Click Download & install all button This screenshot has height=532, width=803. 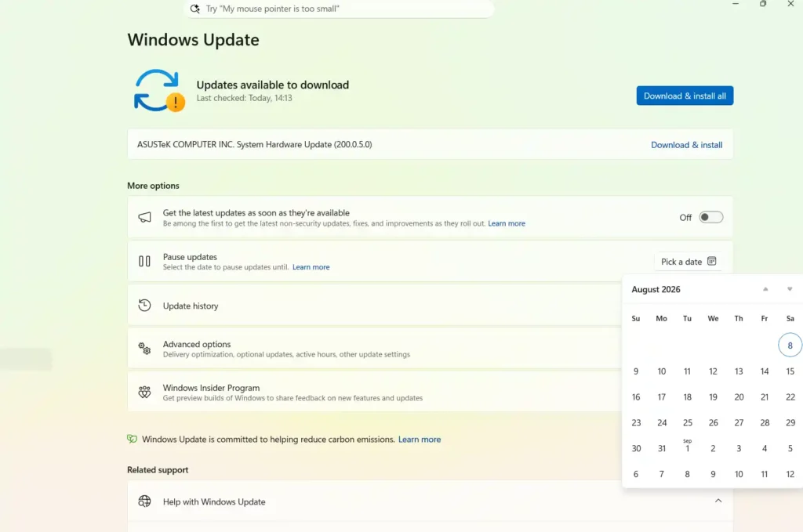685,96
